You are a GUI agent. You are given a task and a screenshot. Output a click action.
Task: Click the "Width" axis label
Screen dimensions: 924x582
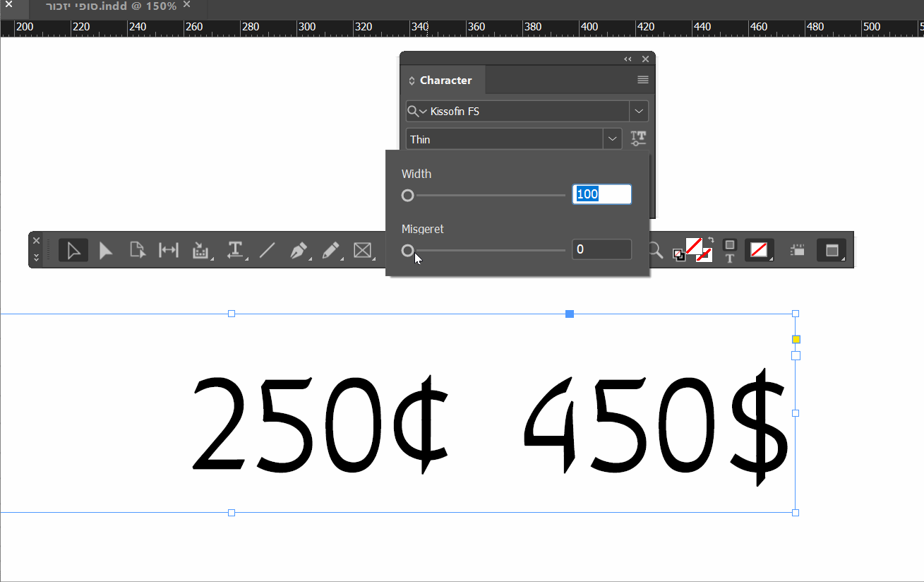pos(416,174)
